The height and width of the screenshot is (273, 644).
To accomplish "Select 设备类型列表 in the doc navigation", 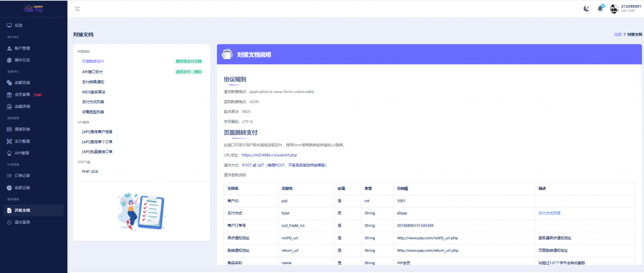I will 93,112.
